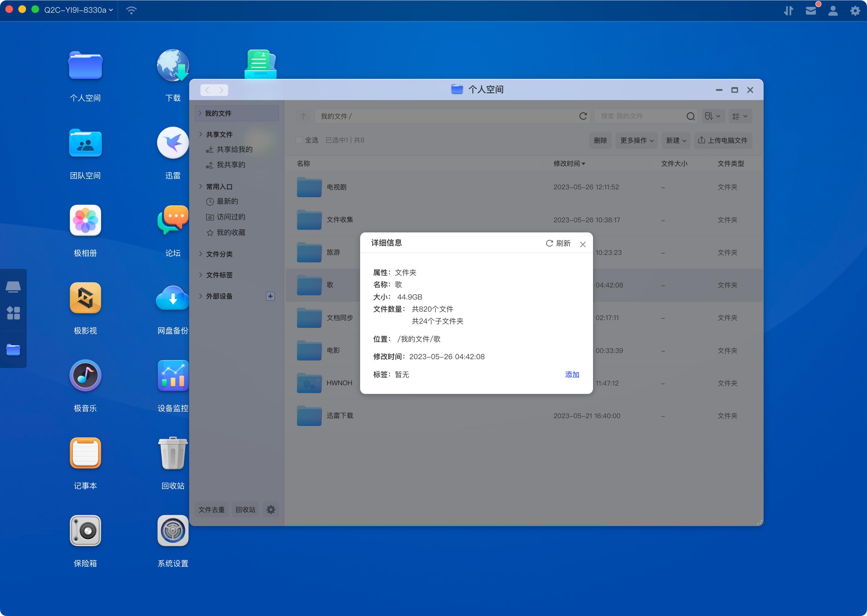Click the plus icon next to 外部设备
867x616 pixels.
[270, 296]
